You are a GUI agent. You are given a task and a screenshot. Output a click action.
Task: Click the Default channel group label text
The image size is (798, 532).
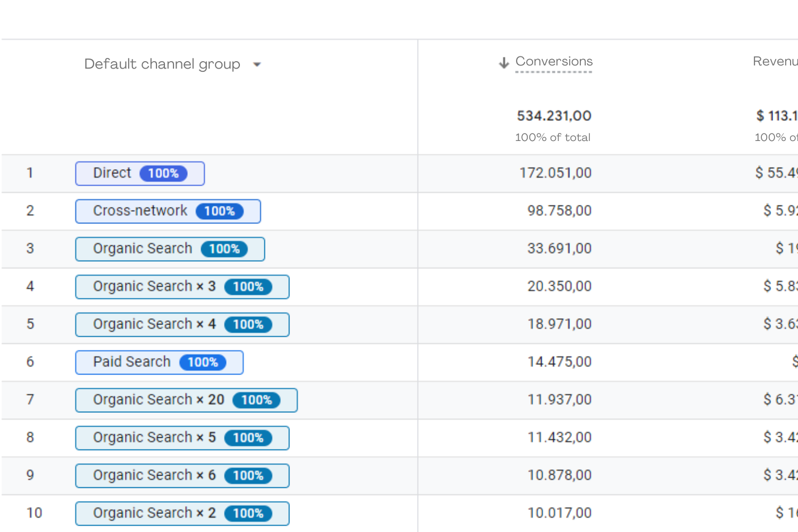[x=162, y=64]
